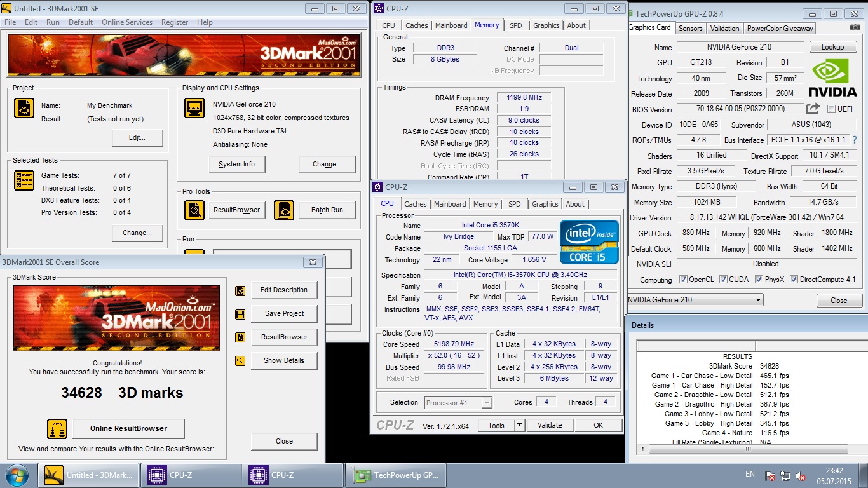The height and width of the screenshot is (488, 868).
Task: Open the Online Services menu
Action: pyautogui.click(x=127, y=22)
